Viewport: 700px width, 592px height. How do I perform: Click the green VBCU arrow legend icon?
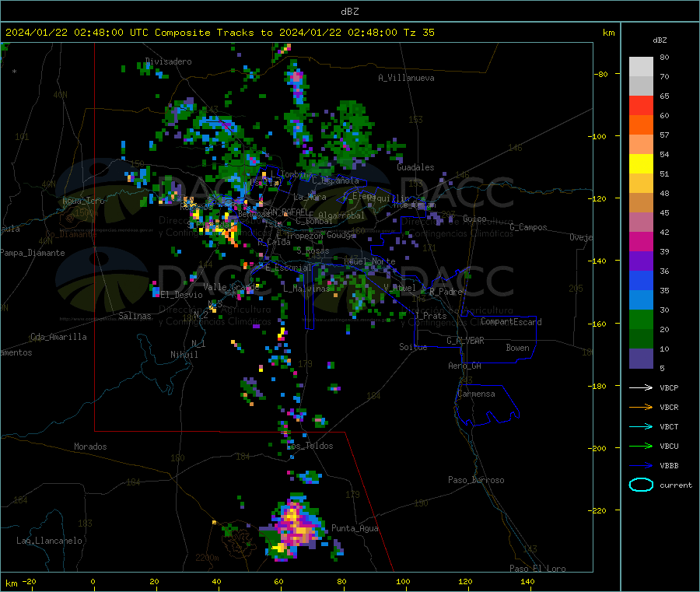[x=641, y=446]
